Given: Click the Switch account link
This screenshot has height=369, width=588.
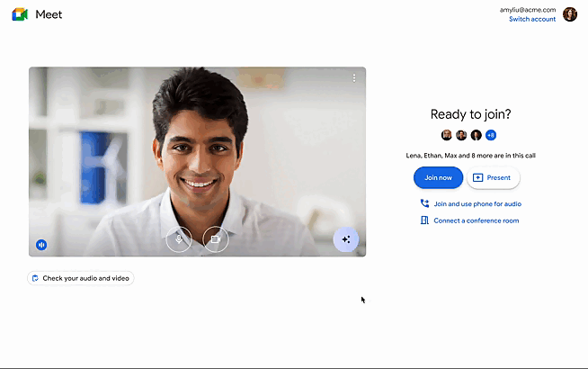Looking at the screenshot, I should click(532, 19).
